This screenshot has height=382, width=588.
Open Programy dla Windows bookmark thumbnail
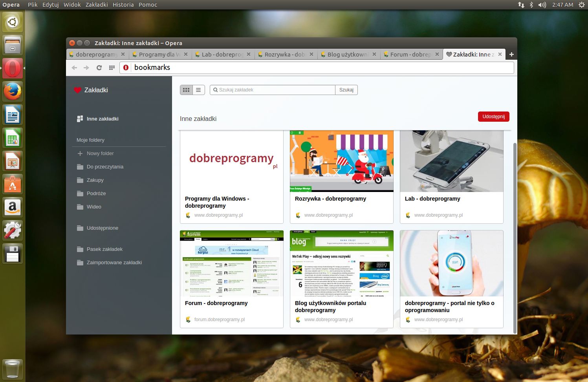tap(232, 161)
